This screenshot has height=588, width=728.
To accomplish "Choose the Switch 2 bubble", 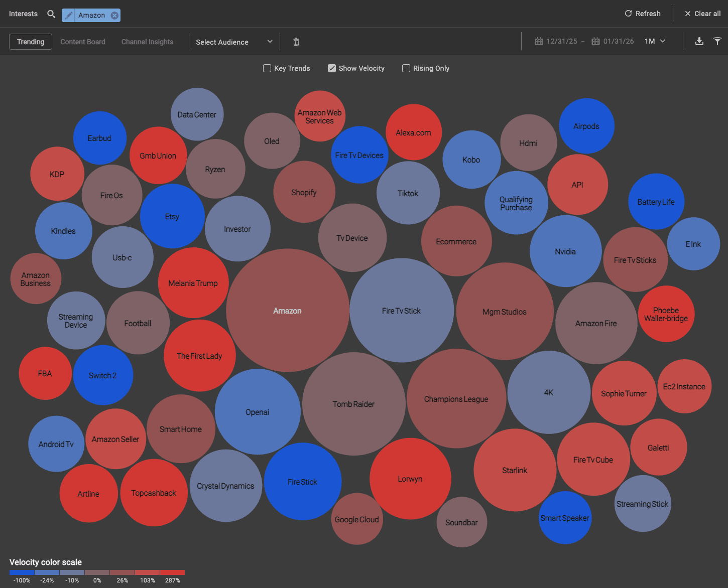I will pyautogui.click(x=103, y=375).
